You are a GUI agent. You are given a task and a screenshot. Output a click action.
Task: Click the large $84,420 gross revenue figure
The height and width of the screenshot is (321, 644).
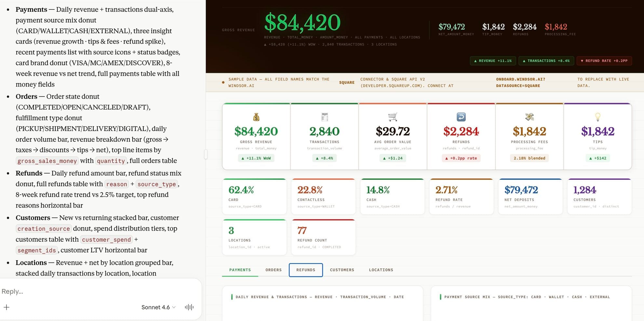pos(302,22)
